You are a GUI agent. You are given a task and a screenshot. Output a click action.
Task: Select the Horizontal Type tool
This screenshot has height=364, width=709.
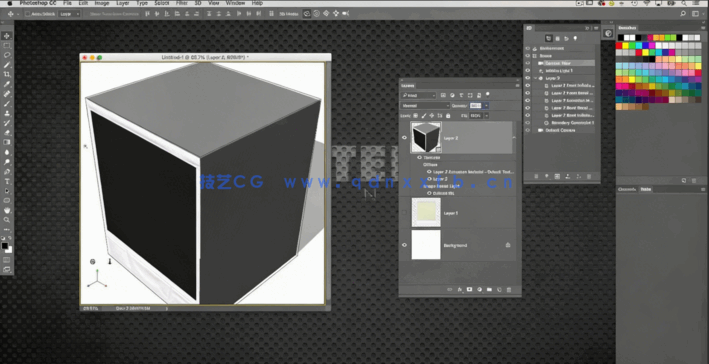[x=7, y=181]
